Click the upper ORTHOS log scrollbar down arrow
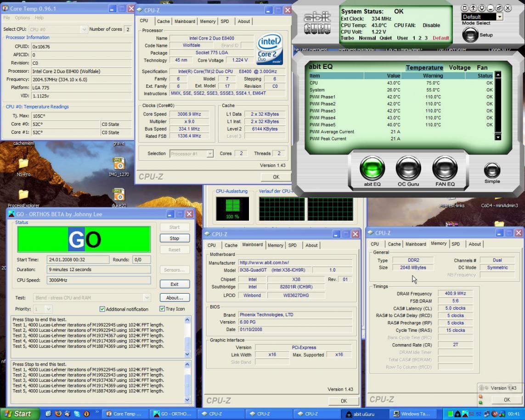 [x=187, y=354]
